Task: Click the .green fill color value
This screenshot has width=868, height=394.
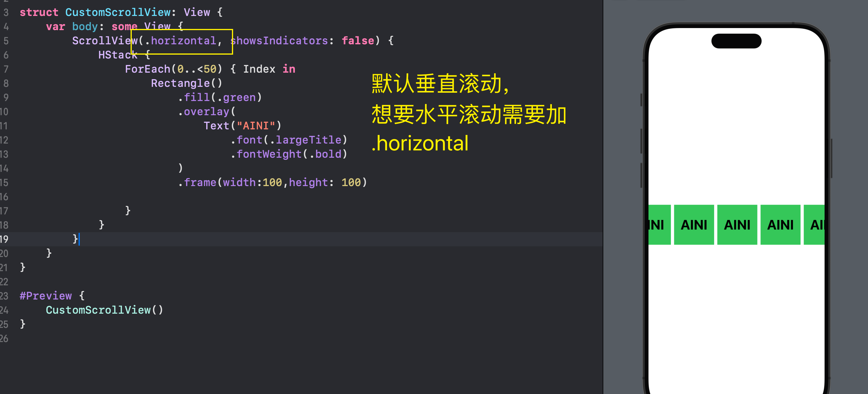Action: (x=236, y=97)
